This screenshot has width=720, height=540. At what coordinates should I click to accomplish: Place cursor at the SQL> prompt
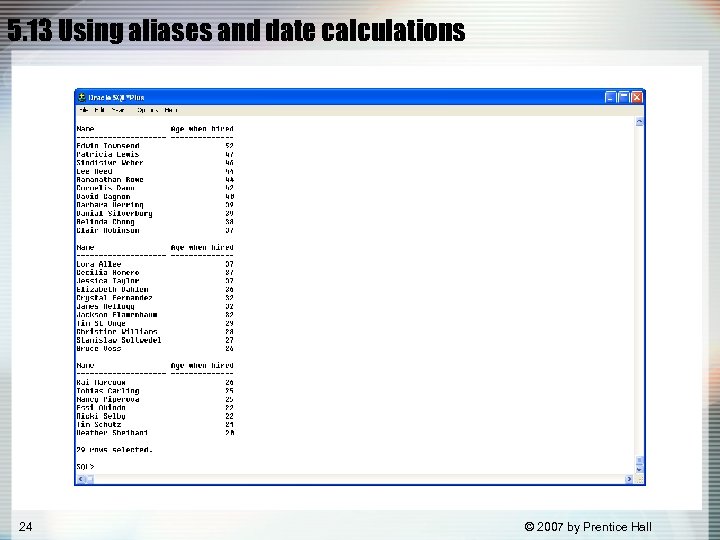(x=85, y=467)
